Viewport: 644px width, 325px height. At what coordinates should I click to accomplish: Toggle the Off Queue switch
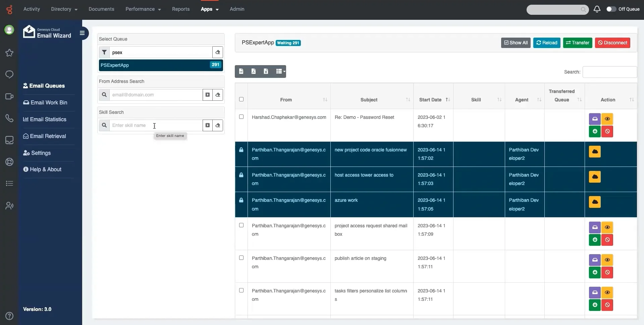point(611,9)
